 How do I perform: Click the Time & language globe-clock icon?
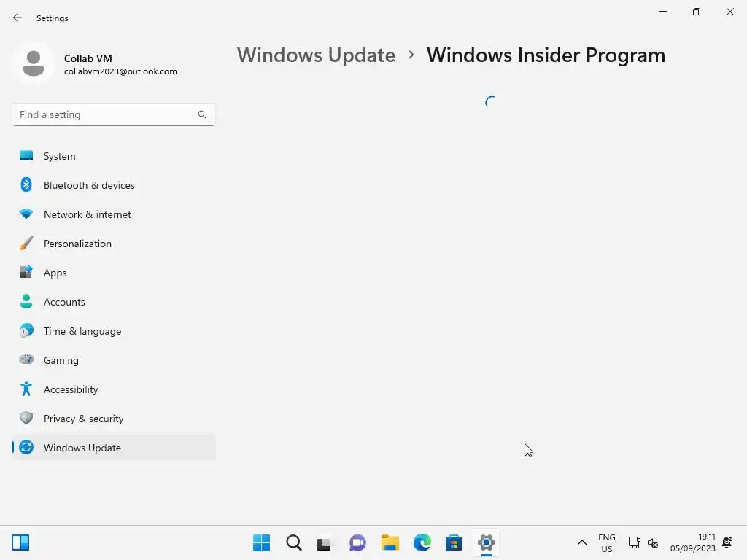tap(26, 330)
